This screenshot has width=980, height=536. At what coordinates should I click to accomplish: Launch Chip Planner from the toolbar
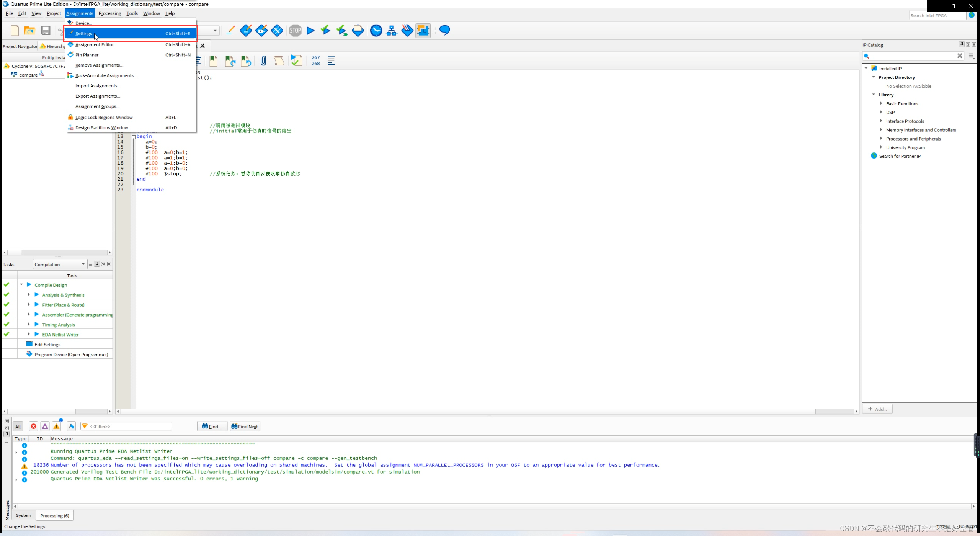[423, 31]
